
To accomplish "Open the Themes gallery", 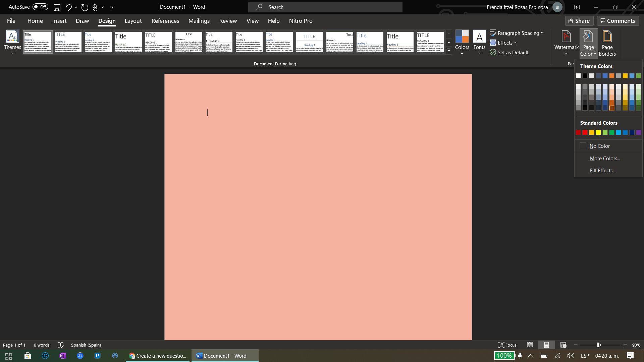I will pyautogui.click(x=12, y=42).
